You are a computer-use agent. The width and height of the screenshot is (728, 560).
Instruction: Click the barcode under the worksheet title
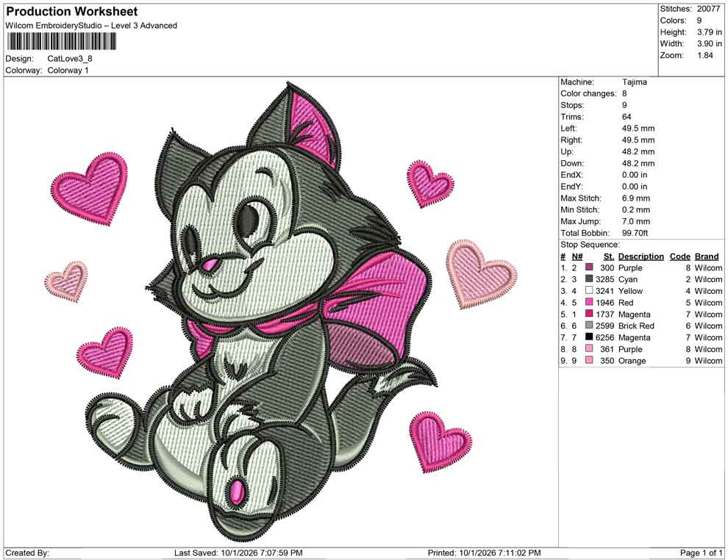pyautogui.click(x=61, y=42)
